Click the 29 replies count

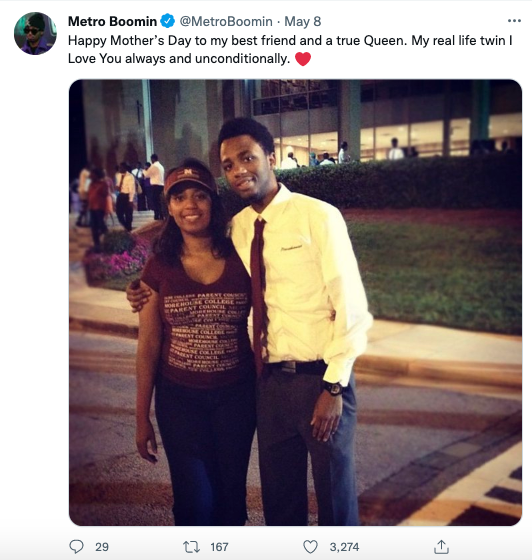tap(102, 547)
